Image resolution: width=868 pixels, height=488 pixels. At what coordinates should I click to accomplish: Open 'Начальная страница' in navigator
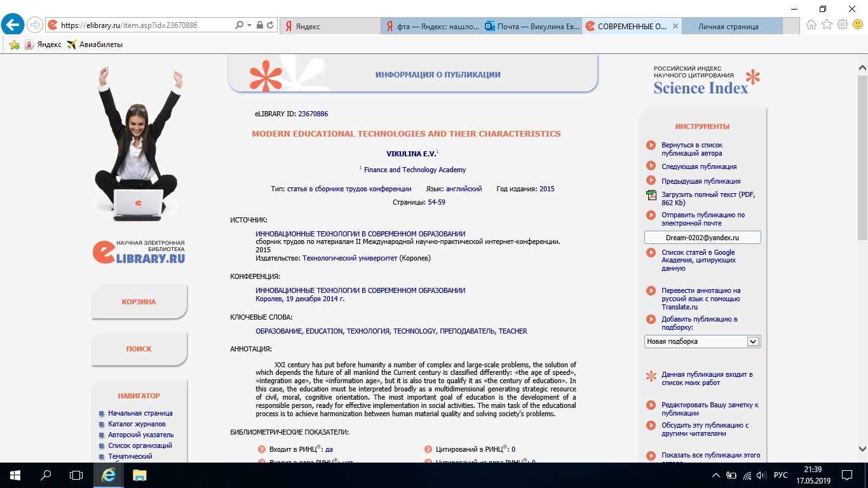[140, 413]
